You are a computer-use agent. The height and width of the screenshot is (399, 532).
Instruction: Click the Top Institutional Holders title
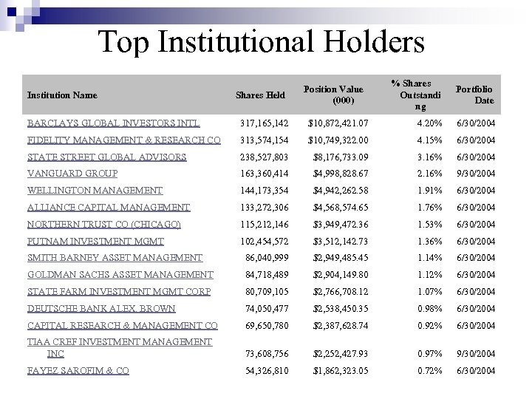262,41
